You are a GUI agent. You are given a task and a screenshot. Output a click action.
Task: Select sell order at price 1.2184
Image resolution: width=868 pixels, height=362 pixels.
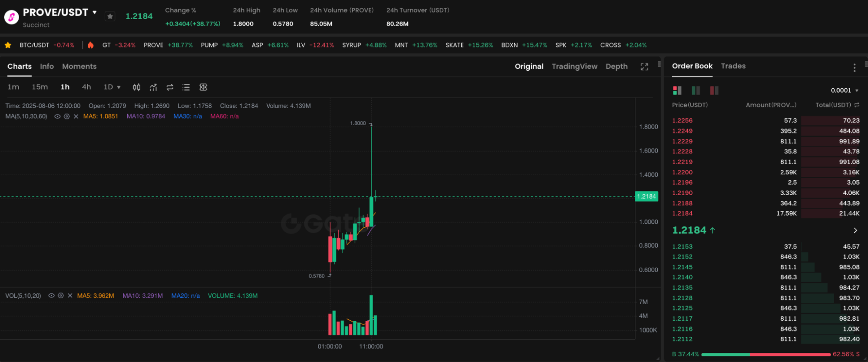(x=766, y=213)
